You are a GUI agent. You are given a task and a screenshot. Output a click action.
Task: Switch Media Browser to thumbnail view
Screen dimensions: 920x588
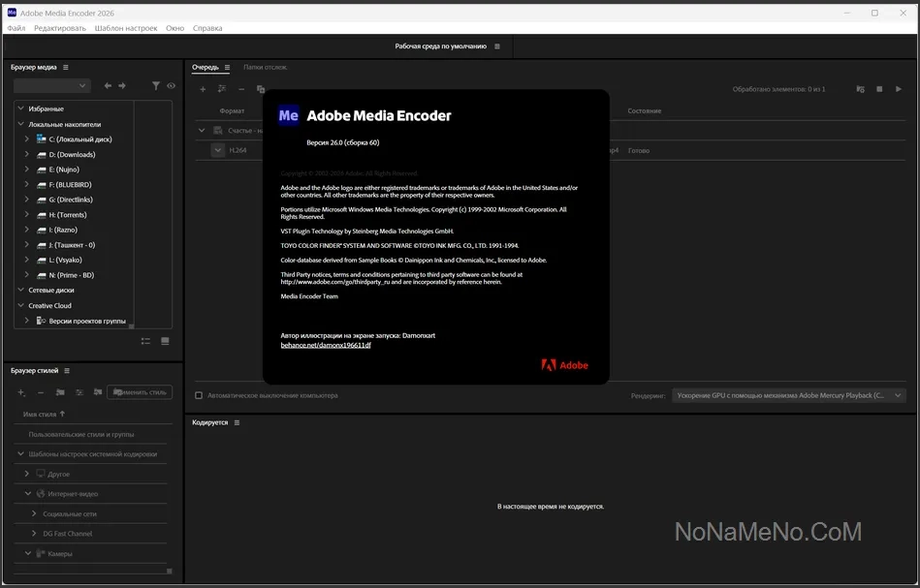coord(165,341)
